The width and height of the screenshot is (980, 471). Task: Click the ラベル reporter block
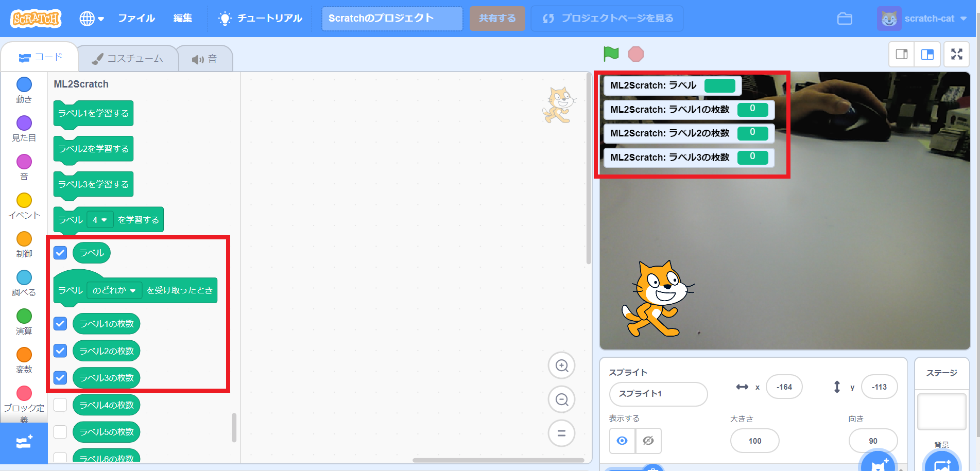click(x=92, y=253)
